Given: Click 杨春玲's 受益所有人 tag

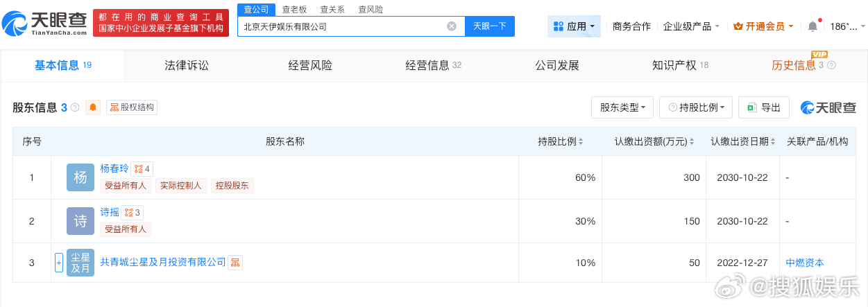Looking at the screenshot, I should (126, 185).
